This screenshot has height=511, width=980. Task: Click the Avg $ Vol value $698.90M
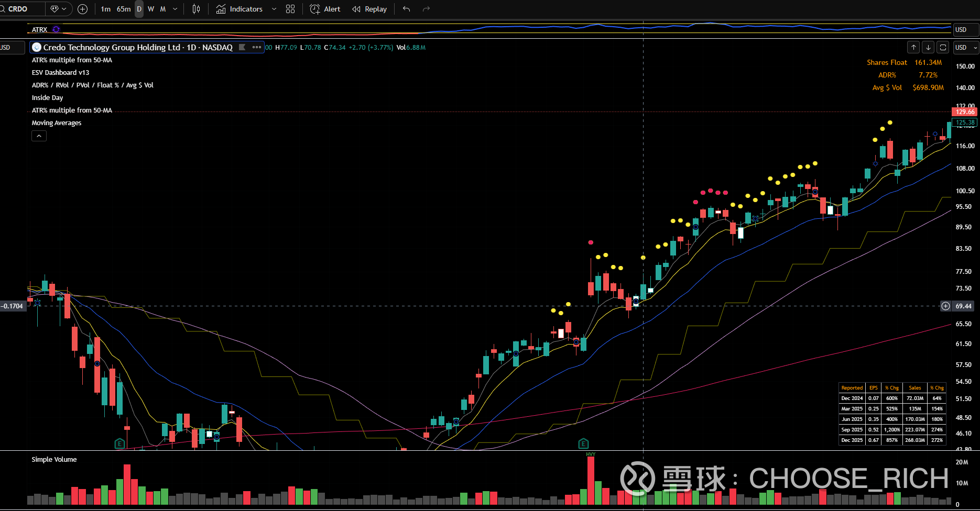click(928, 87)
